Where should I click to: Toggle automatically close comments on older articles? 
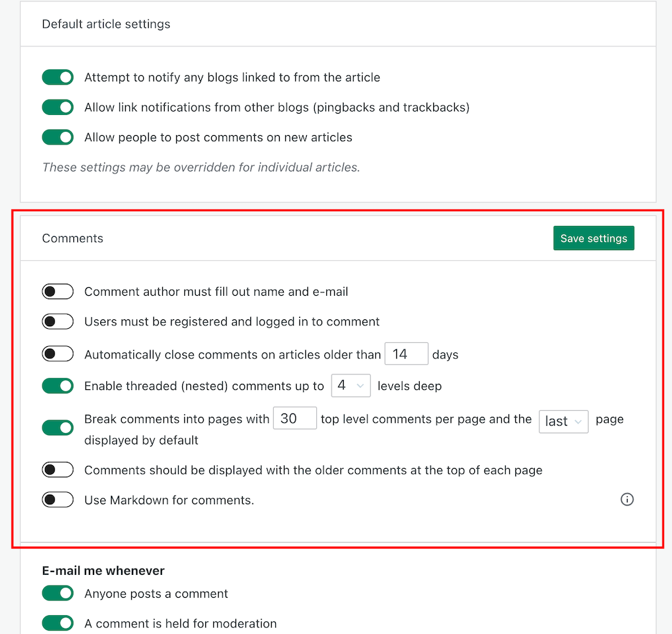[x=58, y=354]
